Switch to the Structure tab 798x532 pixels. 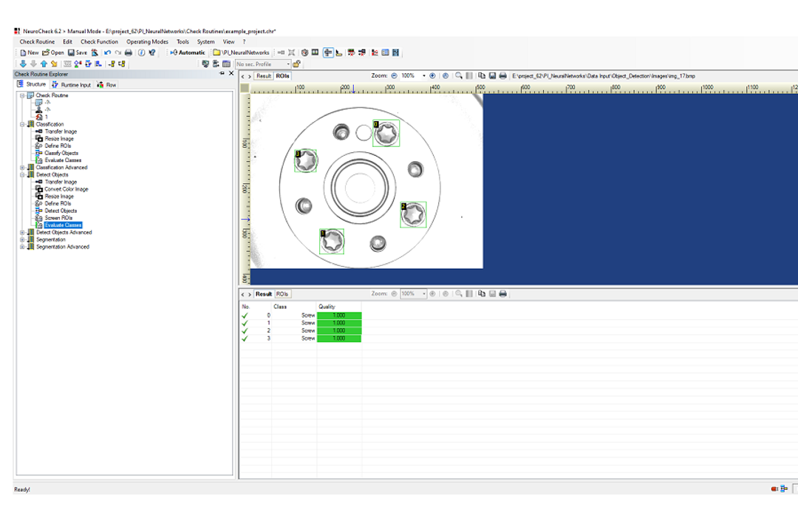[31, 84]
